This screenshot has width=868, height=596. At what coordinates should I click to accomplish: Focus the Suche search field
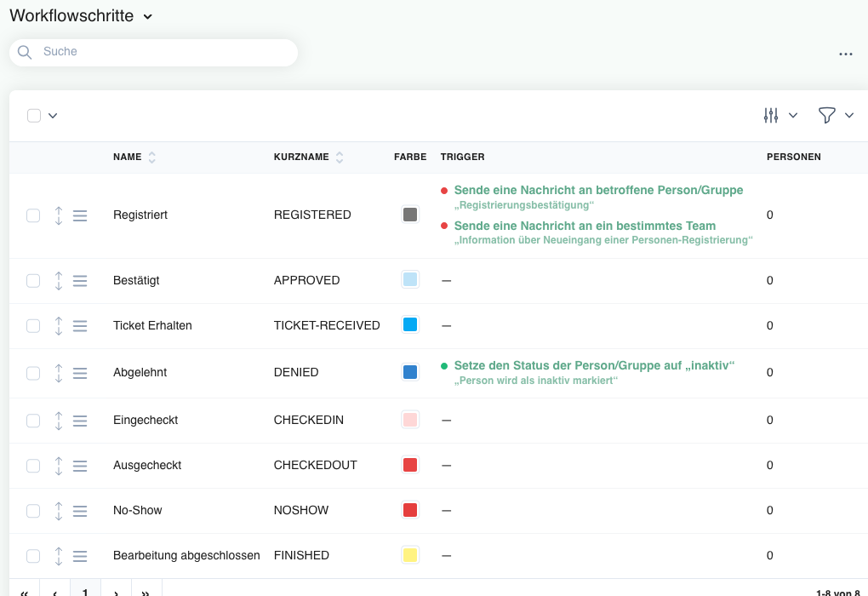coord(153,53)
